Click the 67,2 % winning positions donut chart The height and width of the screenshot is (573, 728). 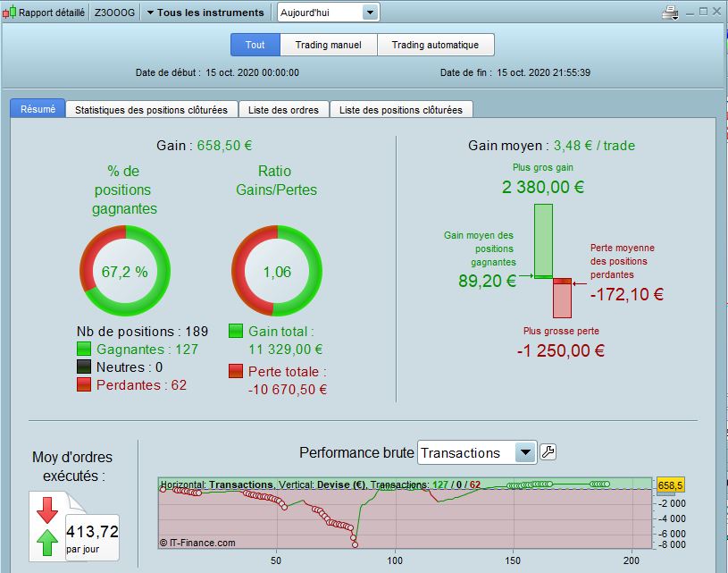(125, 271)
